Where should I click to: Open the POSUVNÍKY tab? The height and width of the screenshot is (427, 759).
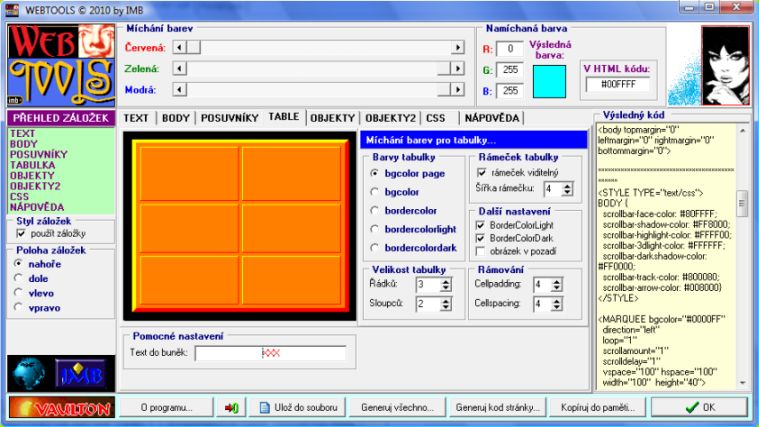(229, 118)
